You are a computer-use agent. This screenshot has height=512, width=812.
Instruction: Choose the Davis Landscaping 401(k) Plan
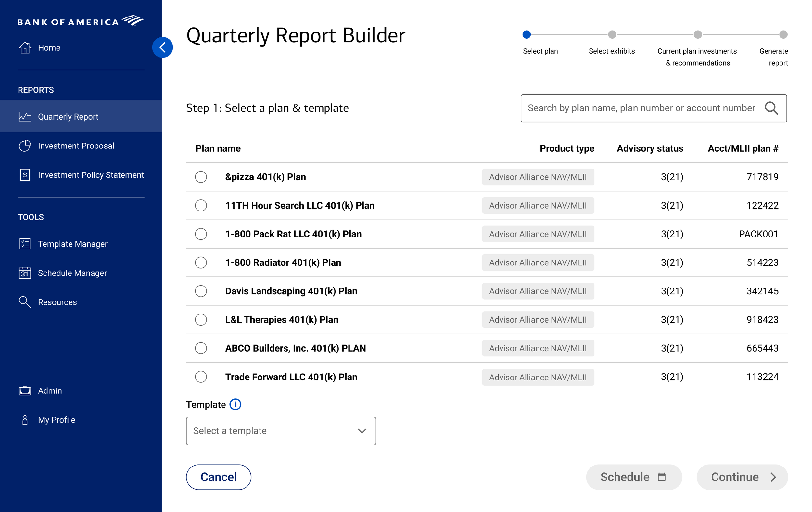(201, 291)
